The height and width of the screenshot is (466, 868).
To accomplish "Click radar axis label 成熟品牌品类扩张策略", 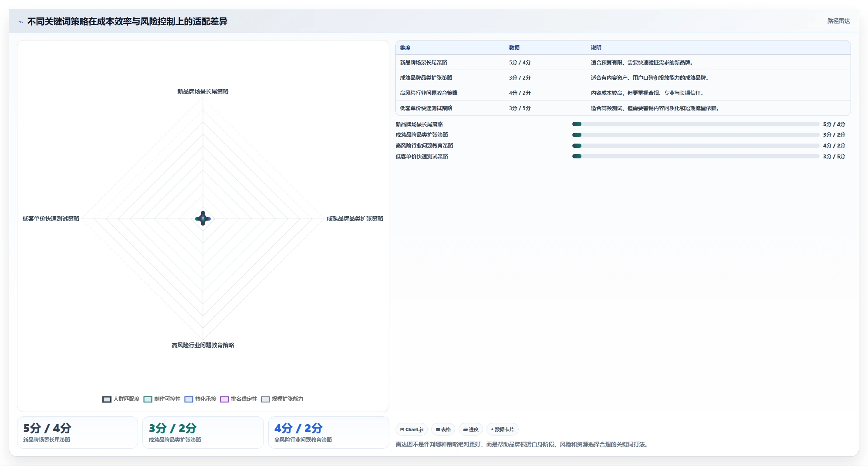I will click(355, 218).
